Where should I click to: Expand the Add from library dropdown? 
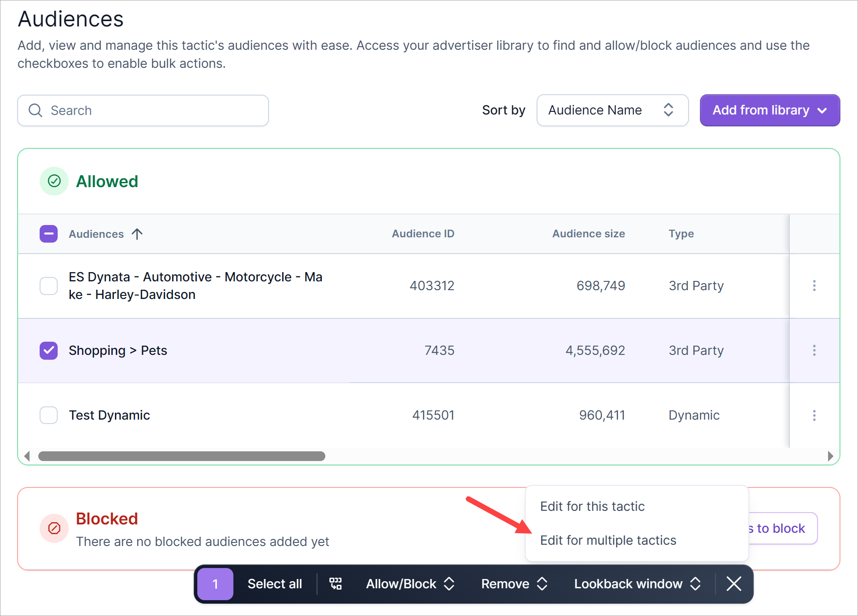pyautogui.click(x=770, y=110)
